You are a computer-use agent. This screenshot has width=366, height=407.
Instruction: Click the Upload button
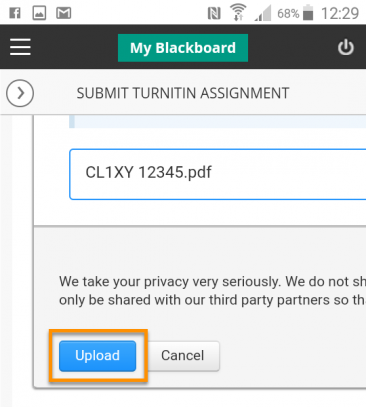tap(97, 356)
